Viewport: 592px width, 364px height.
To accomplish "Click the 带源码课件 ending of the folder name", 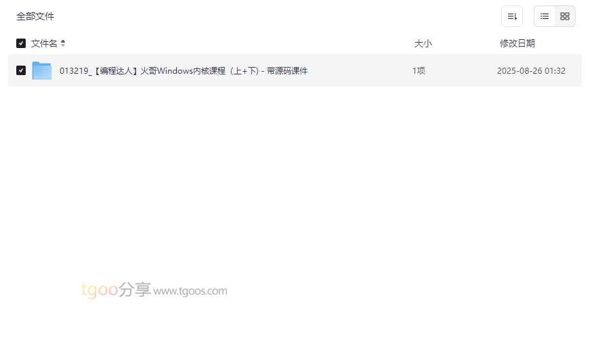I will 287,70.
